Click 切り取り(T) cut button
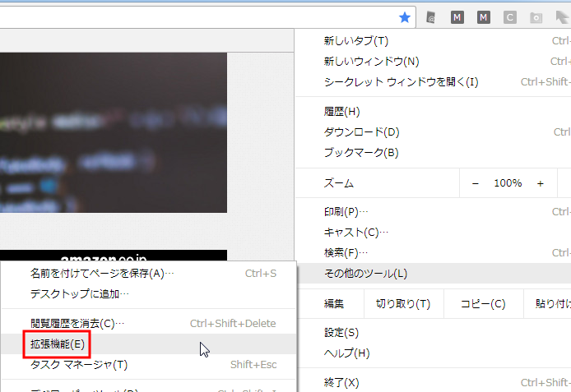Screen dimensions: 571x392 (403, 304)
